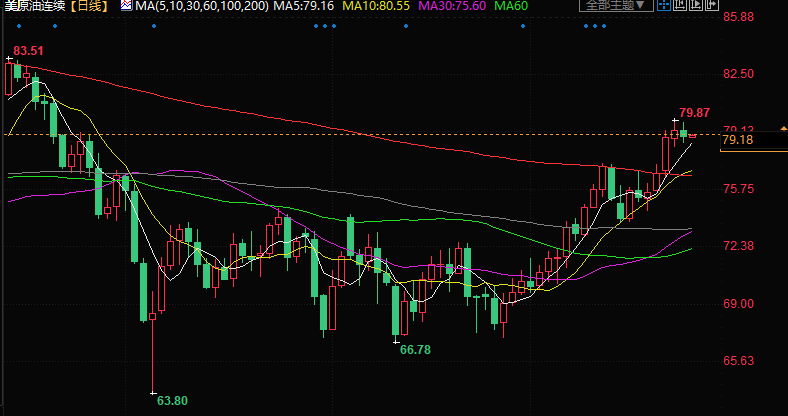Click the 63.80 lowest price label
The height and width of the screenshot is (416, 788).
(172, 400)
